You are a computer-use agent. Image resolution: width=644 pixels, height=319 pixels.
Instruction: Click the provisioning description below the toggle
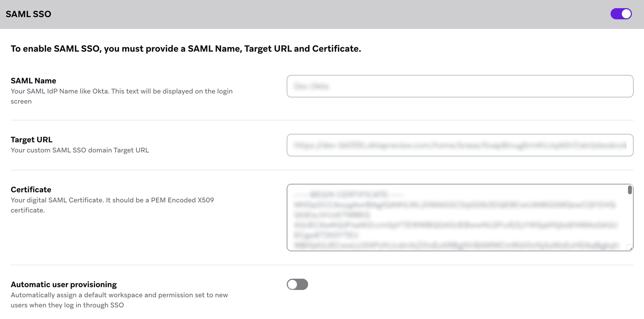(119, 300)
